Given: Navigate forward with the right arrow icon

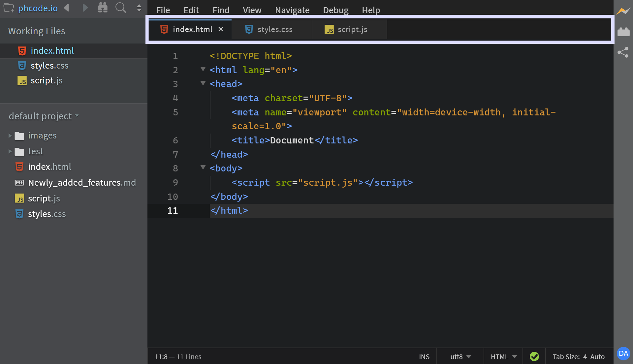Looking at the screenshot, I should coord(85,8).
